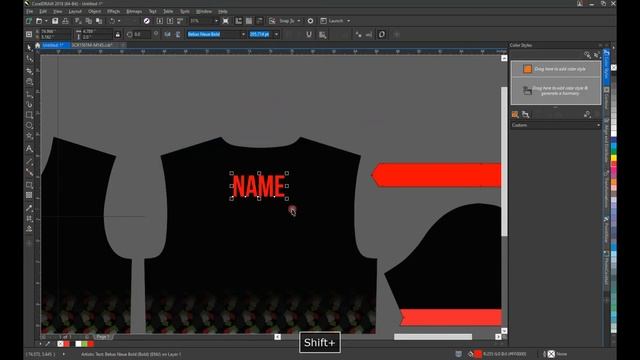Viewport: 640px width, 360px height.
Task: Select the Rectangle tool
Action: 29,116
